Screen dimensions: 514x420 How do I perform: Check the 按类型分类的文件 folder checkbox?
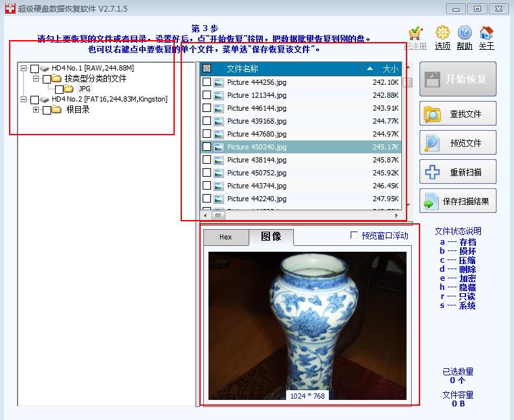47,79
